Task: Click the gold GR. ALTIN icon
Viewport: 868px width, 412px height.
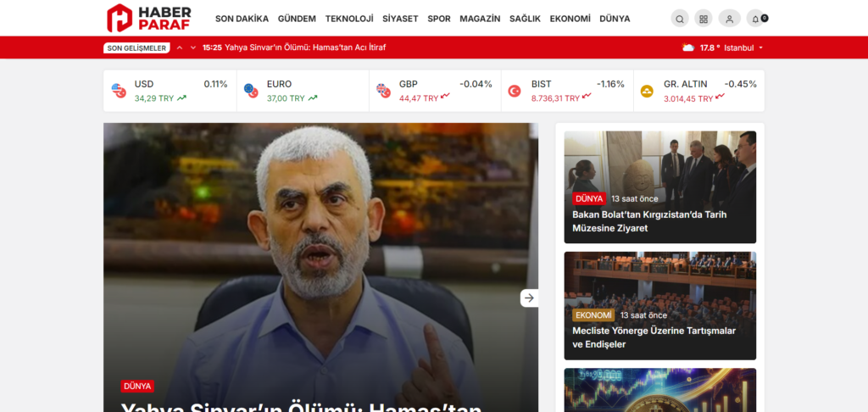Action: coord(647,91)
